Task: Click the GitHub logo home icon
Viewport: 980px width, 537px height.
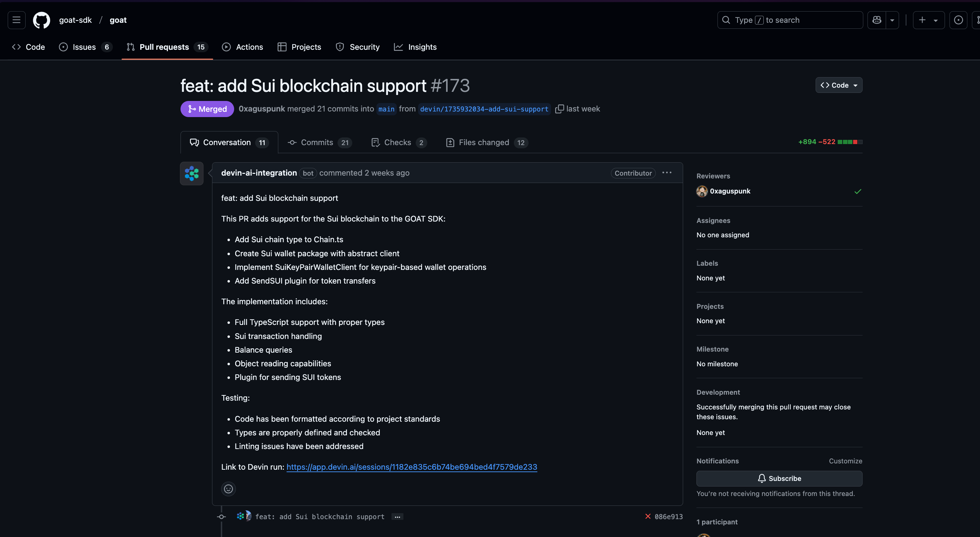Action: pos(41,20)
